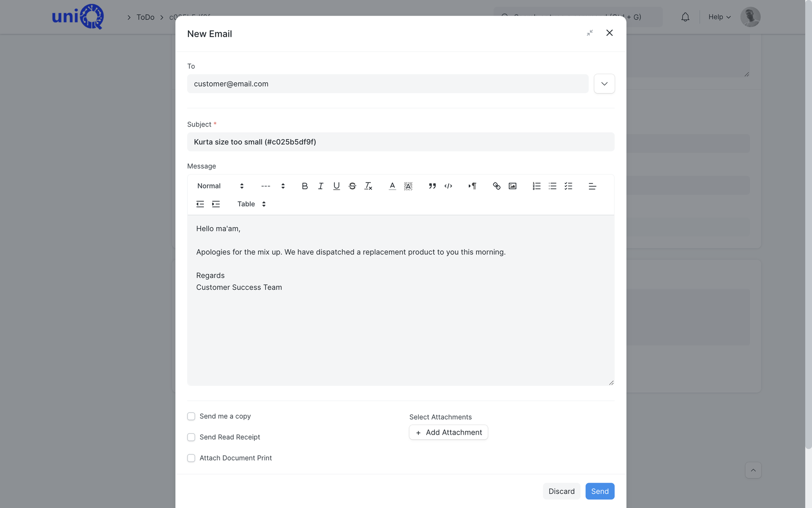Image resolution: width=812 pixels, height=508 pixels.
Task: Close the New Email dialog
Action: point(609,33)
